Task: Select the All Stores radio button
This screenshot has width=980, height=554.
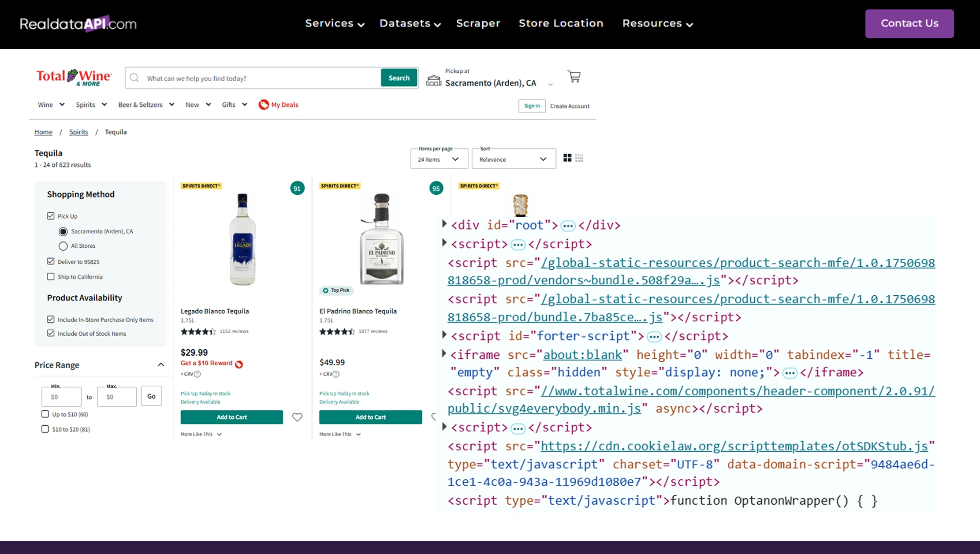Action: pyautogui.click(x=63, y=246)
